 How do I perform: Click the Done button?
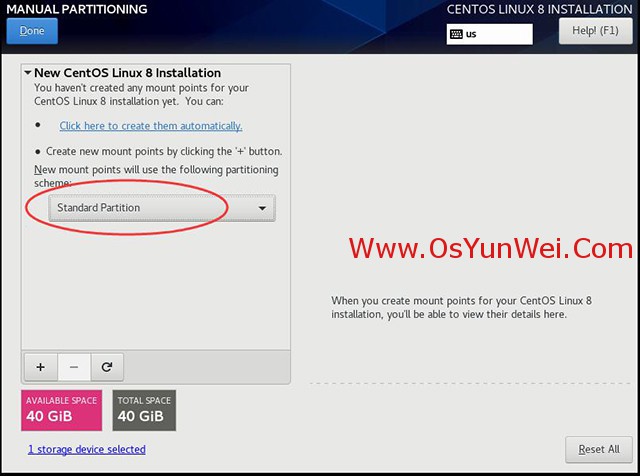pos(32,31)
